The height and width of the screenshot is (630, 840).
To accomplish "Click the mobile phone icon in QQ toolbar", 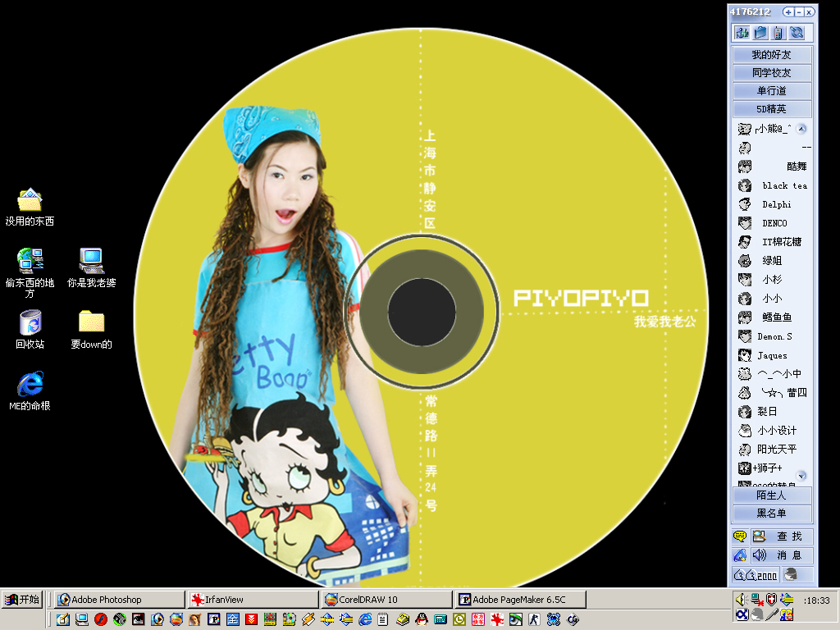I will 778,33.
